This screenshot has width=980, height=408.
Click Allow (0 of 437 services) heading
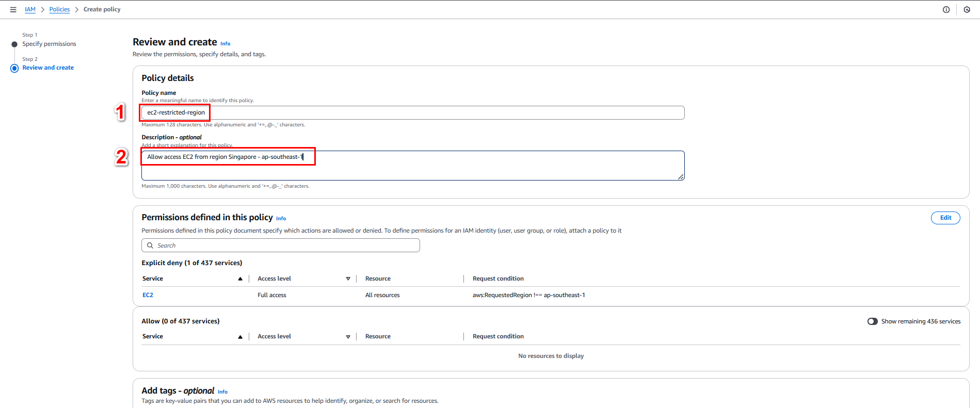click(181, 321)
